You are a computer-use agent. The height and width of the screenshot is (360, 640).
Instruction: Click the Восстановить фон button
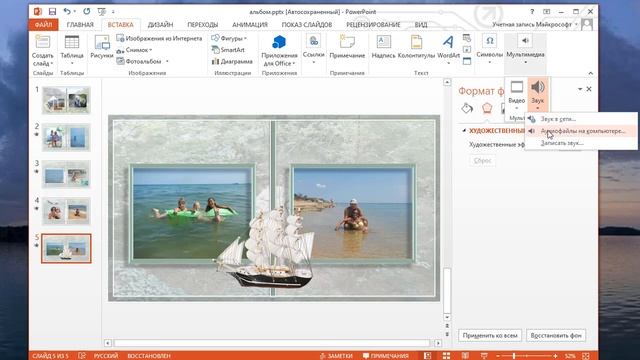click(556, 336)
